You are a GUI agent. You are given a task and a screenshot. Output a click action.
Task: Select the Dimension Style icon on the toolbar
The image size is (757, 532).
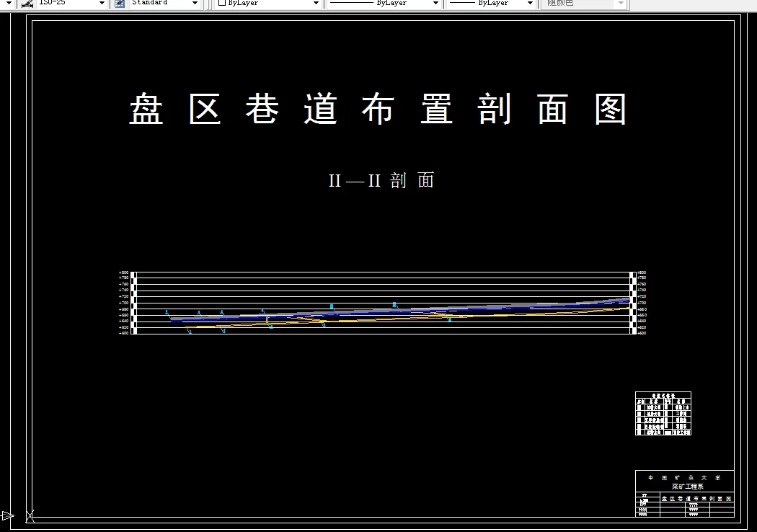(27, 4)
